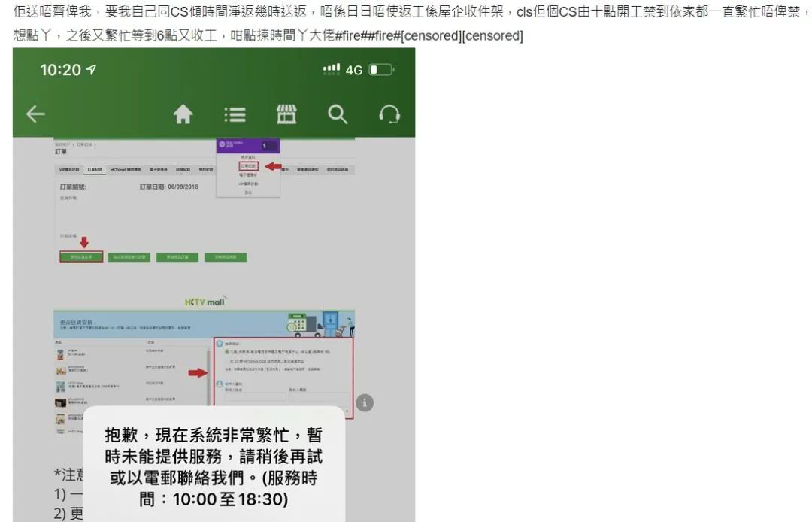
Task: Click the second green order button
Action: pos(129,257)
